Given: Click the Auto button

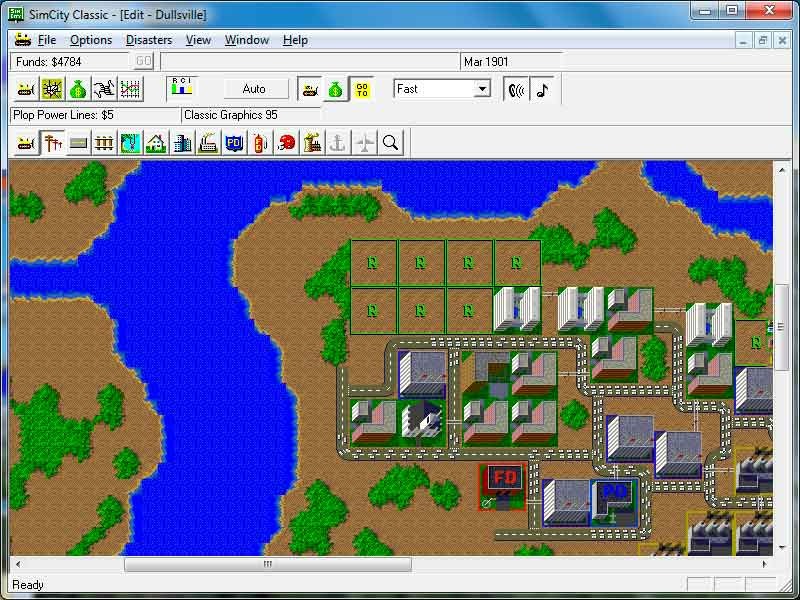Looking at the screenshot, I should click(x=254, y=89).
